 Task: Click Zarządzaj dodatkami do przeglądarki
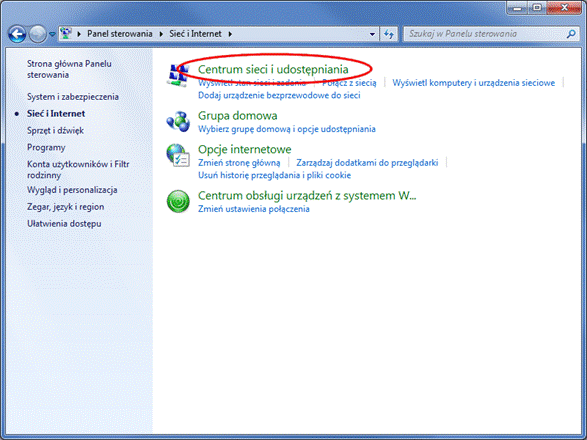(367, 163)
